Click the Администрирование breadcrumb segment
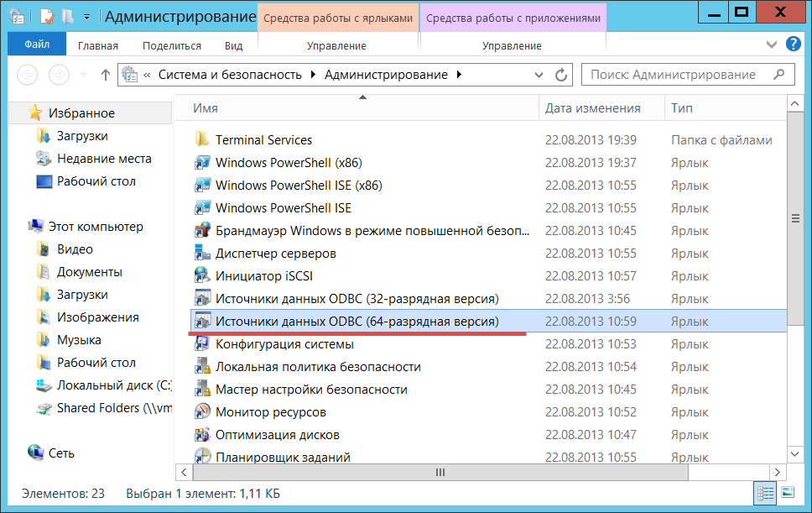The width and height of the screenshot is (812, 513). 387,75
